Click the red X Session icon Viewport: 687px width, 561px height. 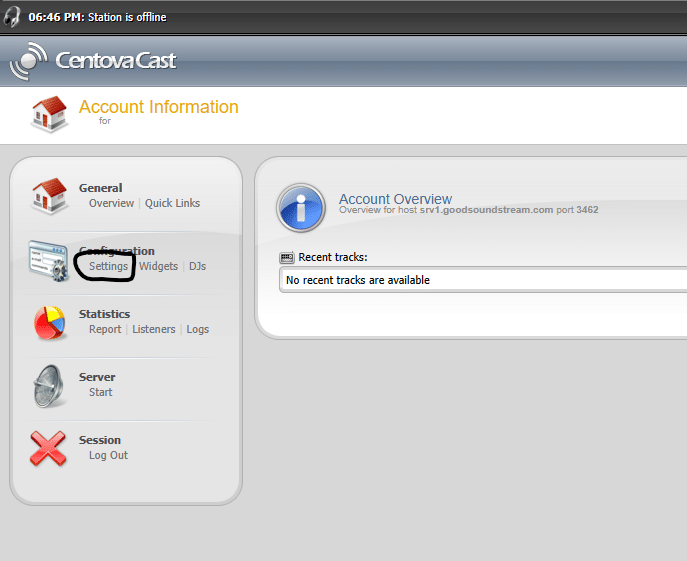coord(48,448)
